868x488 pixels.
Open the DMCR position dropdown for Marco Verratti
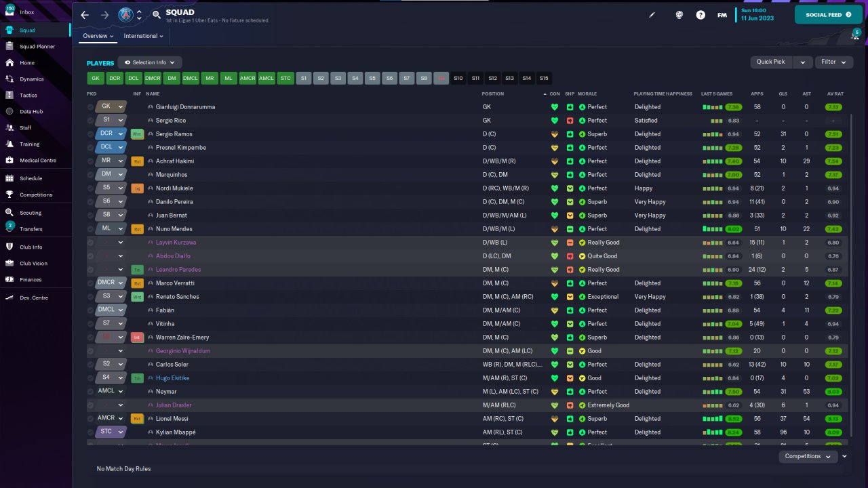click(x=111, y=283)
